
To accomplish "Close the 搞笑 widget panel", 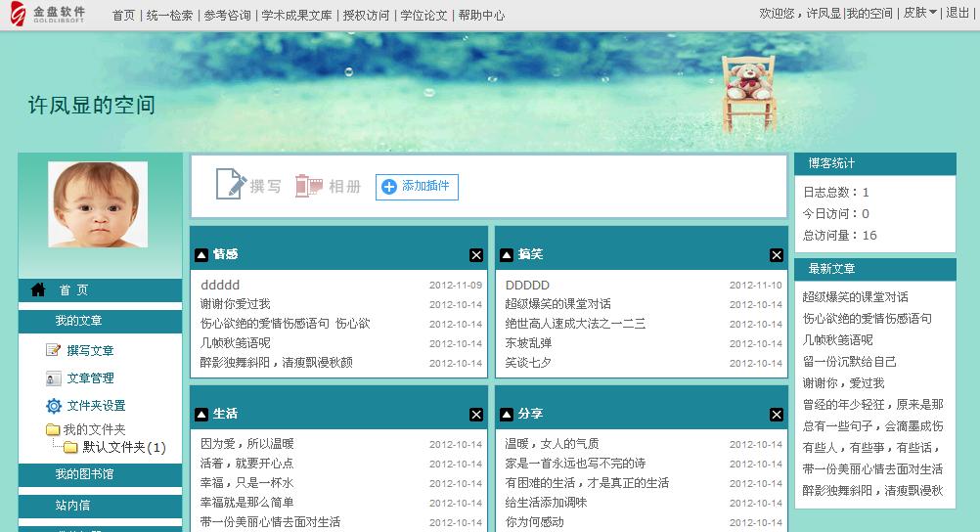I will click(777, 255).
